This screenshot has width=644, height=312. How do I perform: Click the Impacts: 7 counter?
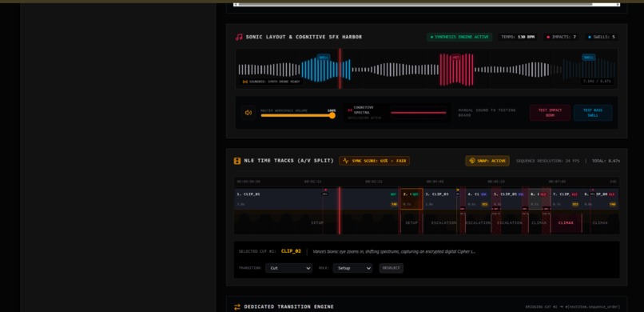[562, 37]
